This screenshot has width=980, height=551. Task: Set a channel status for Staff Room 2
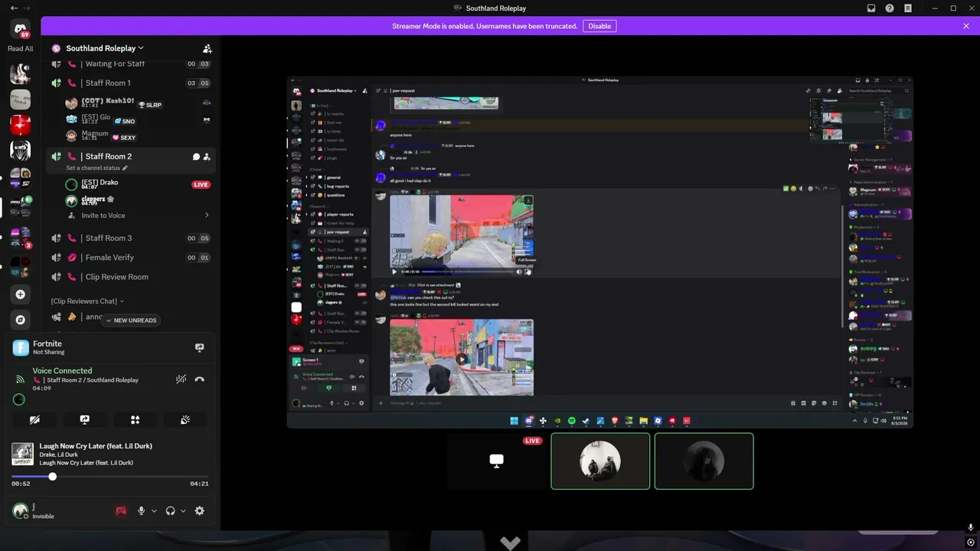point(96,168)
